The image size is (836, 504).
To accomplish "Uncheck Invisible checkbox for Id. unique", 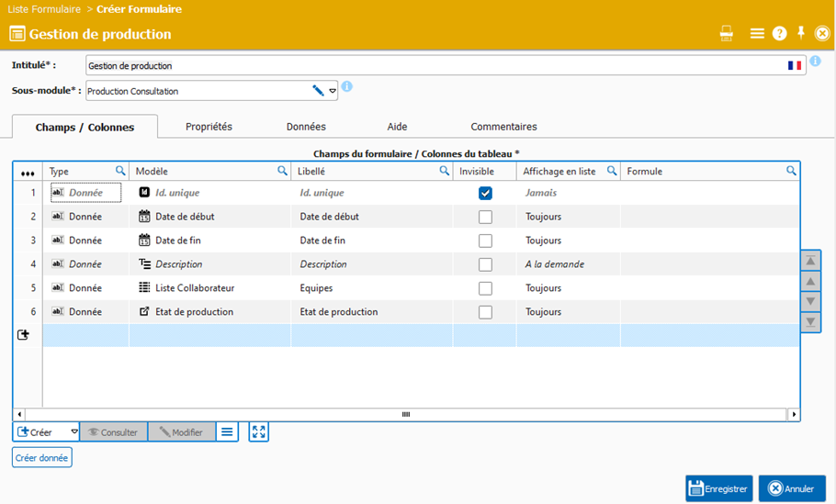I will [x=485, y=194].
